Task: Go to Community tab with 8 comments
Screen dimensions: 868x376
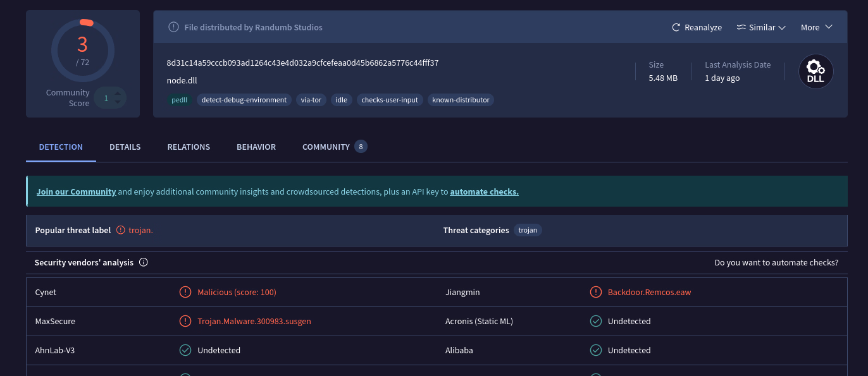Action: click(x=334, y=147)
